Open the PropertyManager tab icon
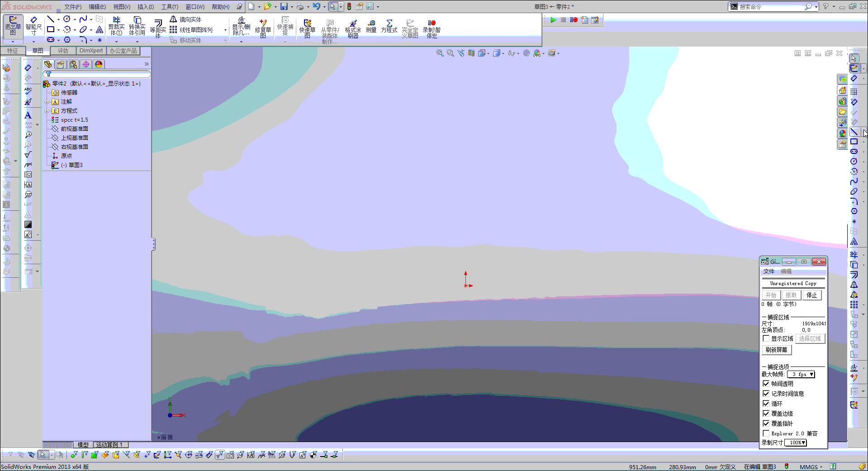 [x=60, y=64]
